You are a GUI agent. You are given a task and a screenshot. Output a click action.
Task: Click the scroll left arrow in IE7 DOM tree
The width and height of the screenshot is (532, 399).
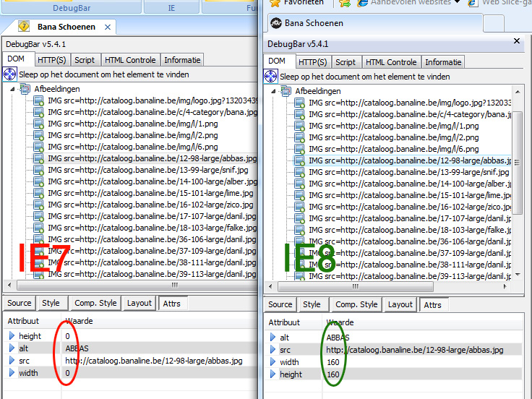coord(9,285)
